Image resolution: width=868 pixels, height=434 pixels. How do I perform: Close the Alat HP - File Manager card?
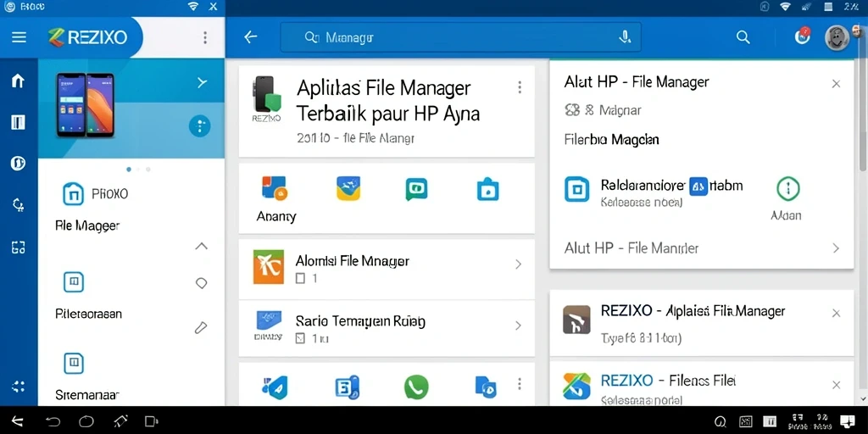pos(836,84)
